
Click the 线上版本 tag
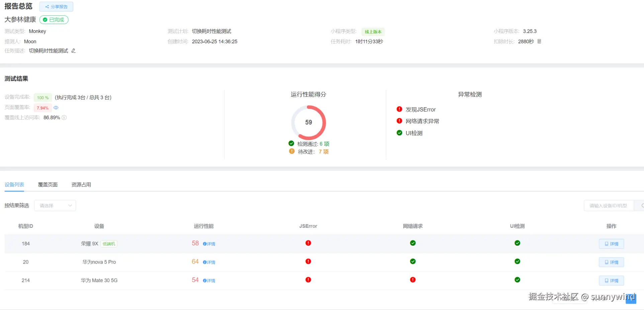373,32
